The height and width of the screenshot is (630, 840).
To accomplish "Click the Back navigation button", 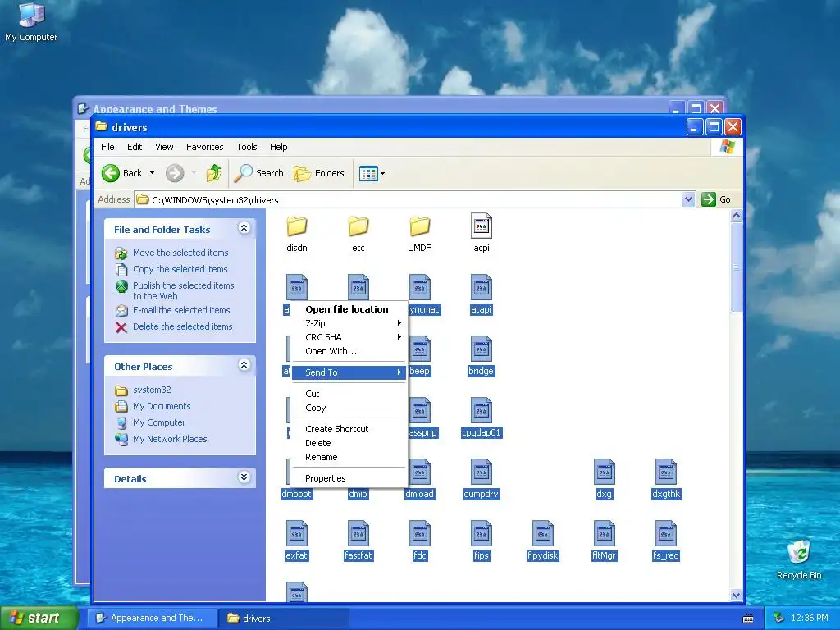I will coord(123,173).
